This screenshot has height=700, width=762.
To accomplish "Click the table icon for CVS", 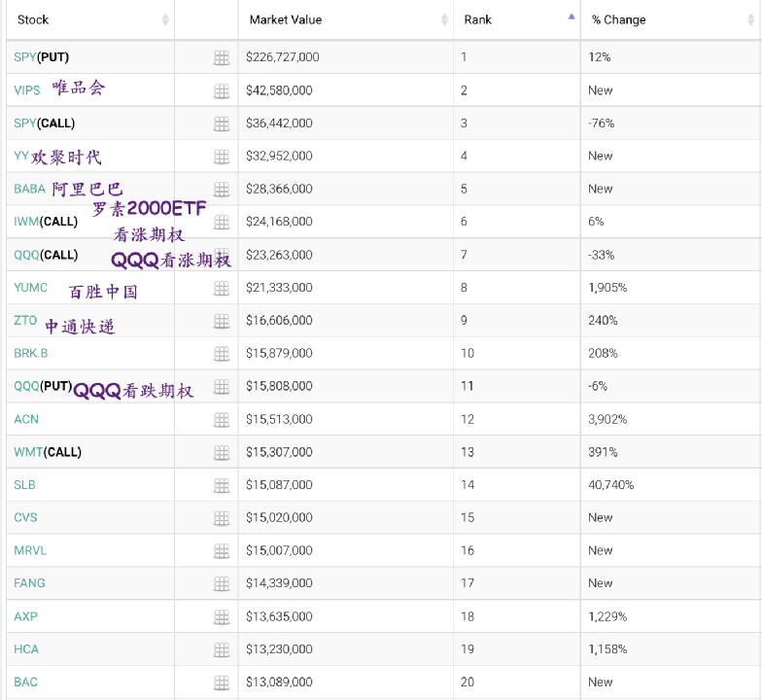I will pyautogui.click(x=221, y=518).
